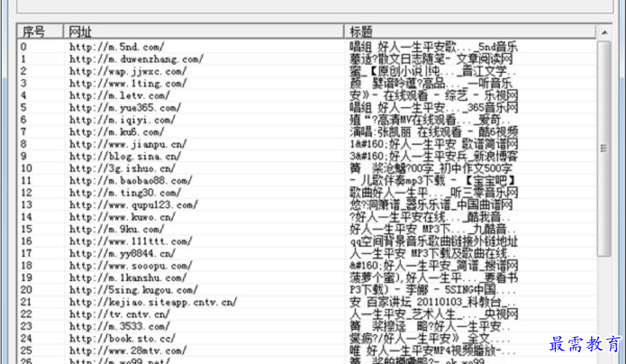Select row with http://5sing.kugou.com/

click(306, 290)
